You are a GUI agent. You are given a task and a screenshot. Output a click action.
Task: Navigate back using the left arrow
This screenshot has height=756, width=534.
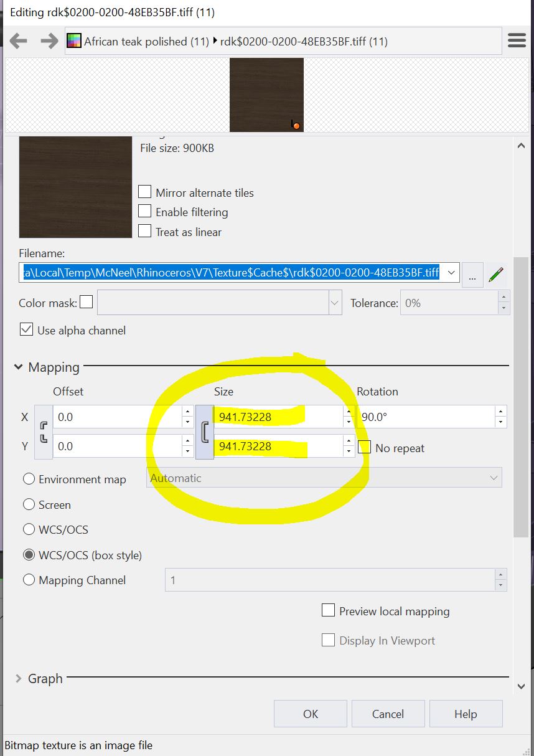[19, 40]
